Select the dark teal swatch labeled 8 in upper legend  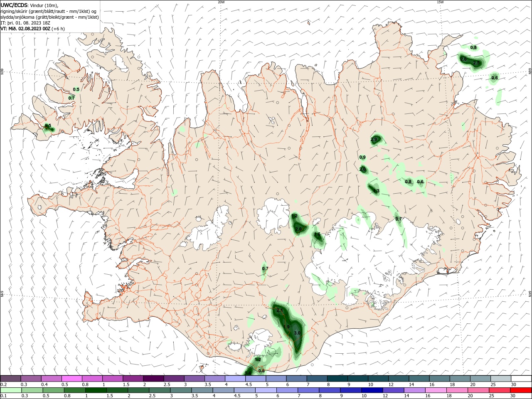[x=337, y=379]
